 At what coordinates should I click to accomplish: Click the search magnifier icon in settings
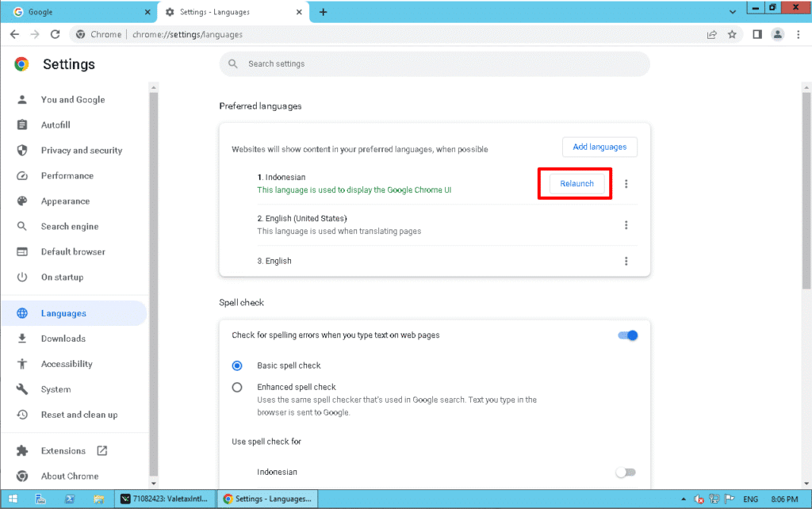pos(233,63)
